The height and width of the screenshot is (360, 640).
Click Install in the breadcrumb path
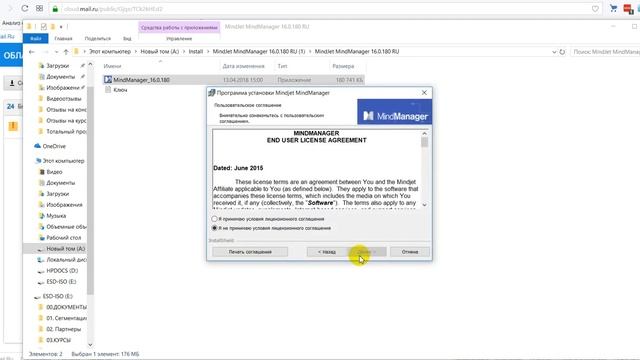[196, 52]
